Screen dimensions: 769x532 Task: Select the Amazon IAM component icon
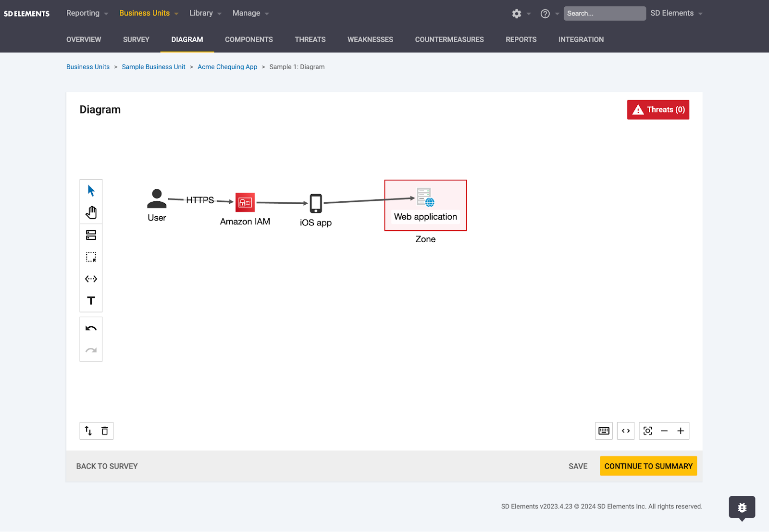click(245, 202)
